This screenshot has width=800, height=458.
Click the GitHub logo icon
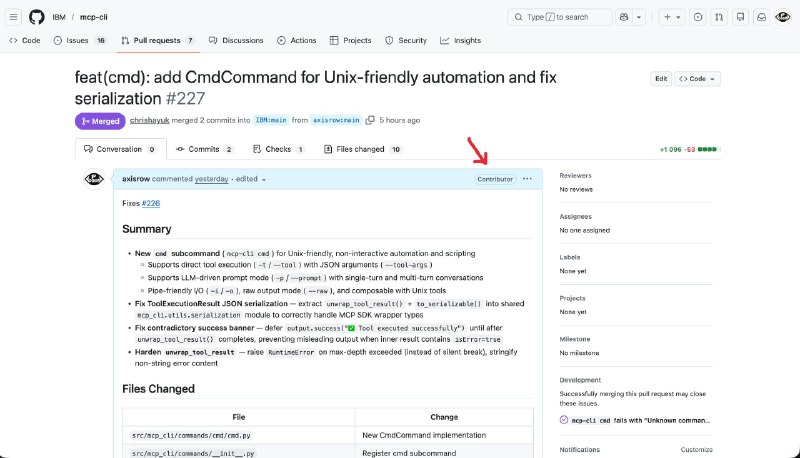(x=37, y=17)
